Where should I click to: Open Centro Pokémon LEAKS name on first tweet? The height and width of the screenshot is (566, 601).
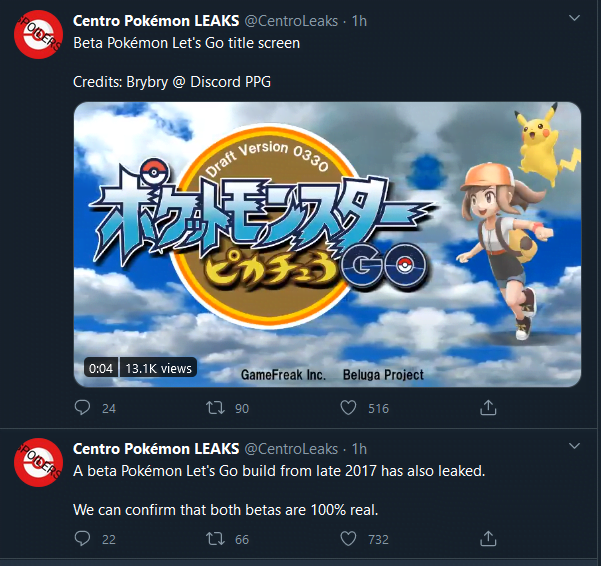156,21
